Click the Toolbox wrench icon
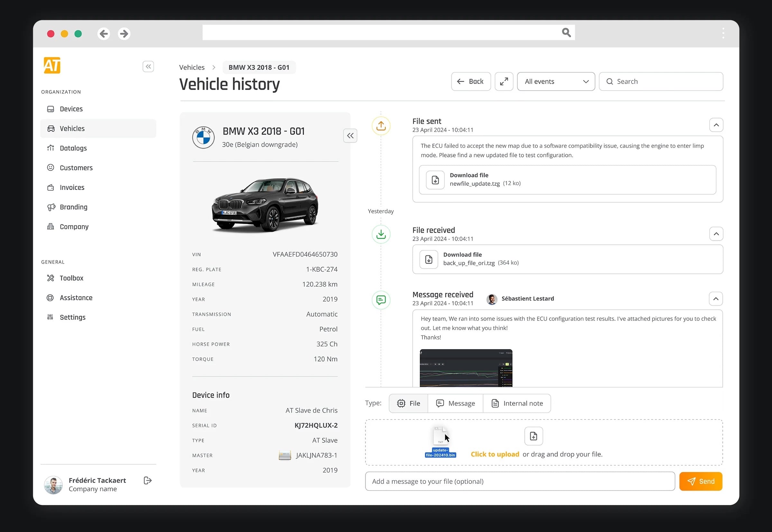This screenshot has width=772, height=532. pyautogui.click(x=51, y=278)
